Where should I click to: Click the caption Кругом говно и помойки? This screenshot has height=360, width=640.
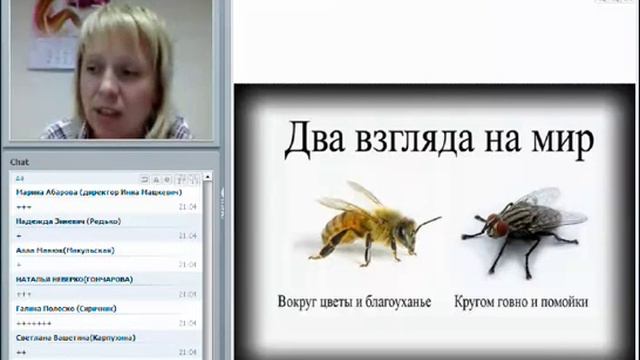coord(521,302)
